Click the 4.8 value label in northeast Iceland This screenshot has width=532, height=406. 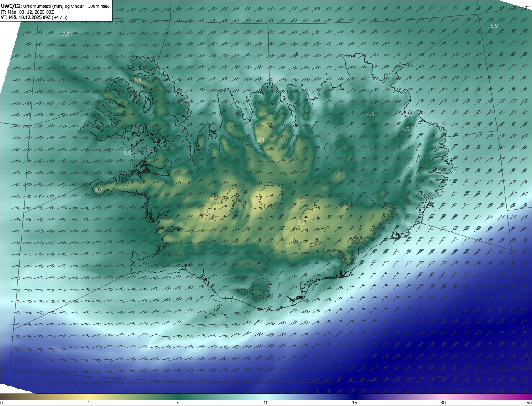tap(371, 114)
